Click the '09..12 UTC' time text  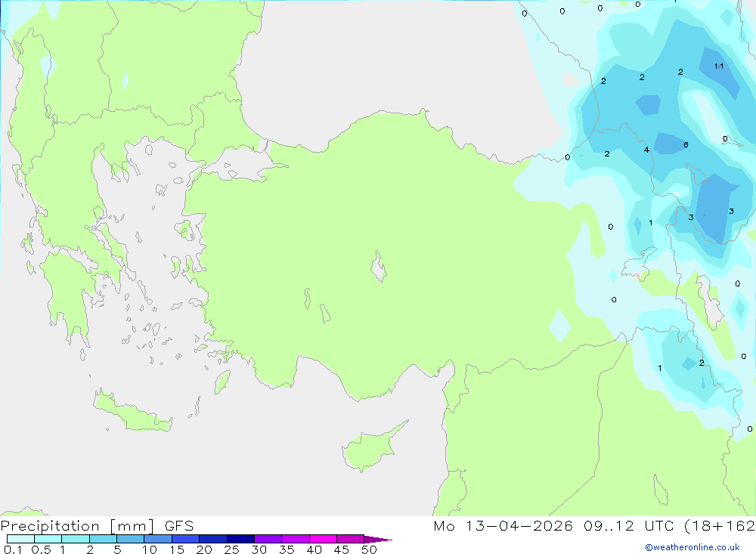pyautogui.click(x=628, y=525)
